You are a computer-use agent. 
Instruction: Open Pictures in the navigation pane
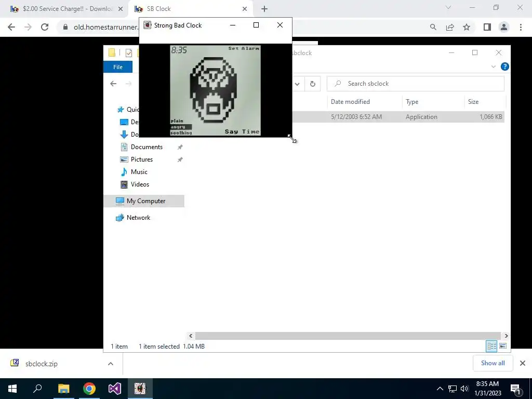pos(142,159)
